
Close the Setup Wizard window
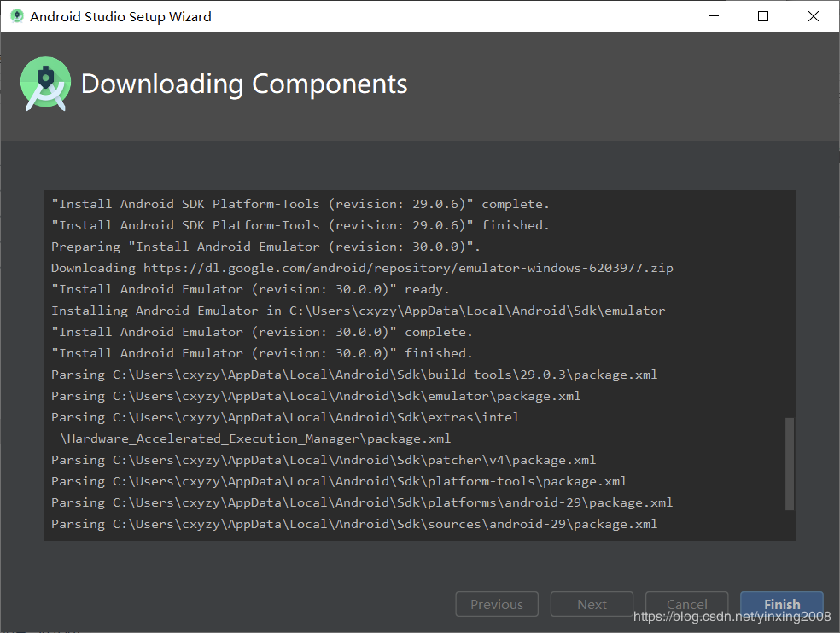(x=814, y=16)
